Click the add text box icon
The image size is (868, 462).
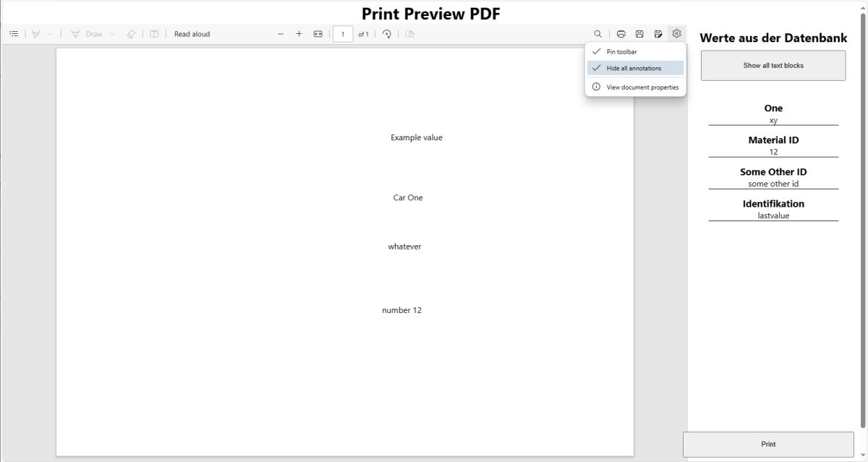[x=154, y=34]
